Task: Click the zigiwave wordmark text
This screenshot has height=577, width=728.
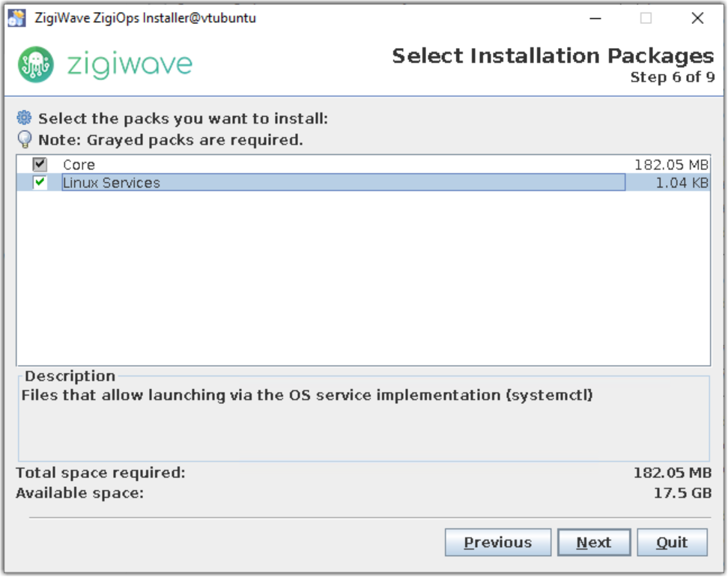Action: pos(130,64)
